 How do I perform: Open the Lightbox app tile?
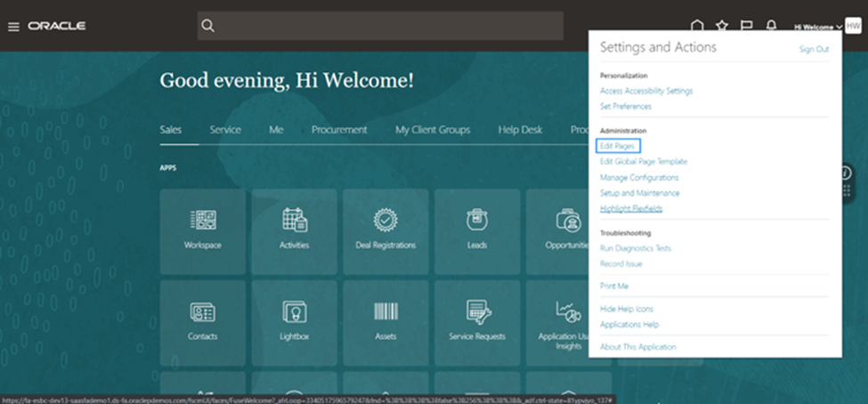294,323
